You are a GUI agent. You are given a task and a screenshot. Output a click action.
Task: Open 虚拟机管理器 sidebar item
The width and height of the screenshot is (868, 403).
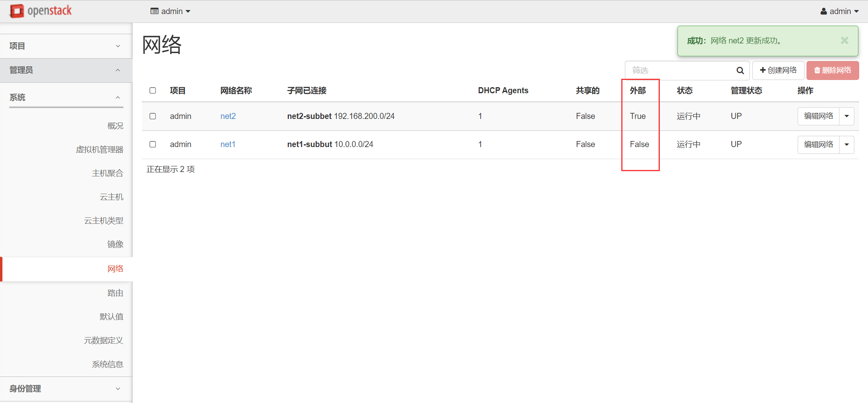pyautogui.click(x=100, y=149)
